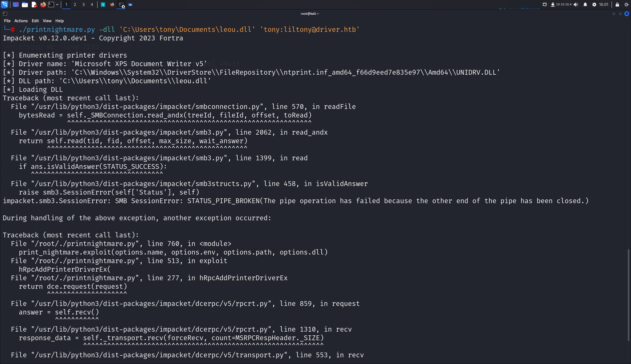Click the 'line 513, in exploit' traceback line
This screenshot has width=631, height=364.
(119, 261)
